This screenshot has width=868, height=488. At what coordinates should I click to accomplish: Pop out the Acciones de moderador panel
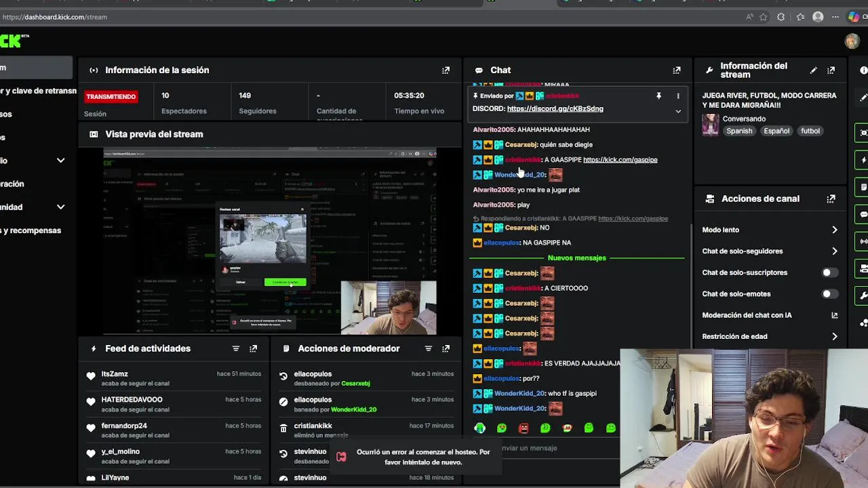pyautogui.click(x=446, y=349)
